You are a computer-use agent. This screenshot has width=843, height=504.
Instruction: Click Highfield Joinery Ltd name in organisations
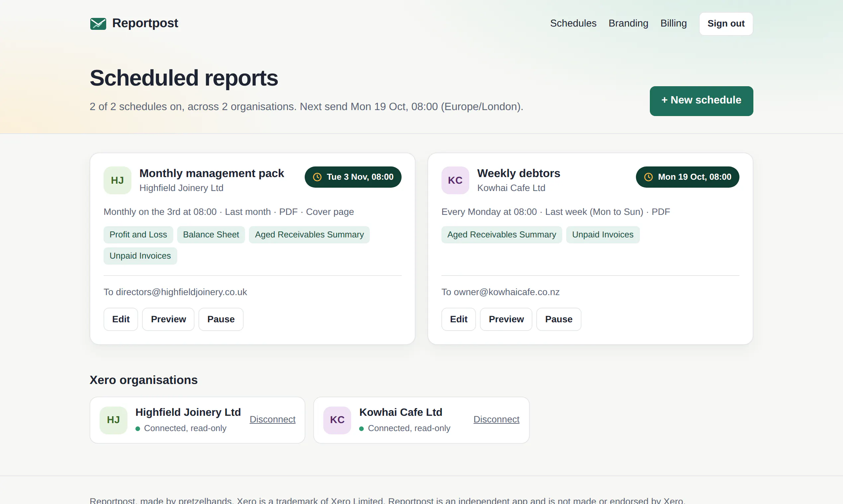tap(188, 412)
